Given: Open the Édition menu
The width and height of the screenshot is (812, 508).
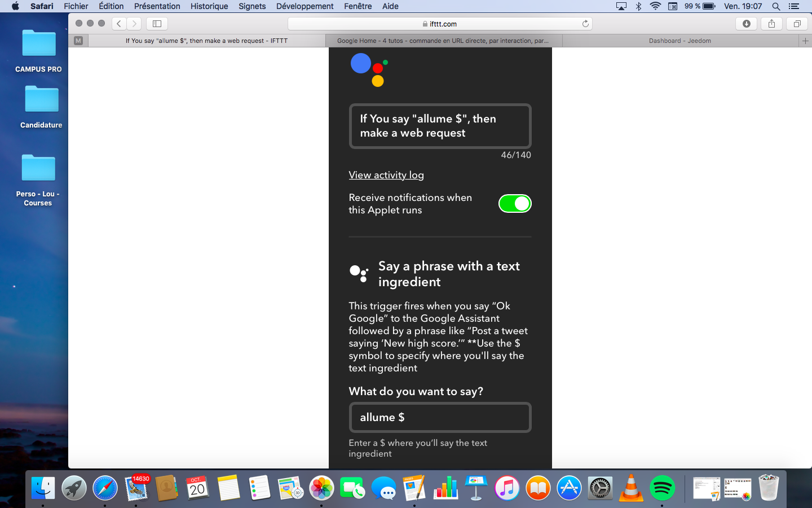Looking at the screenshot, I should [111, 6].
